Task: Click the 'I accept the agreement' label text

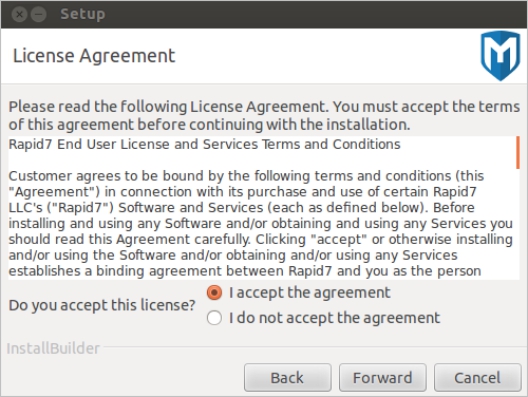Action: (309, 293)
